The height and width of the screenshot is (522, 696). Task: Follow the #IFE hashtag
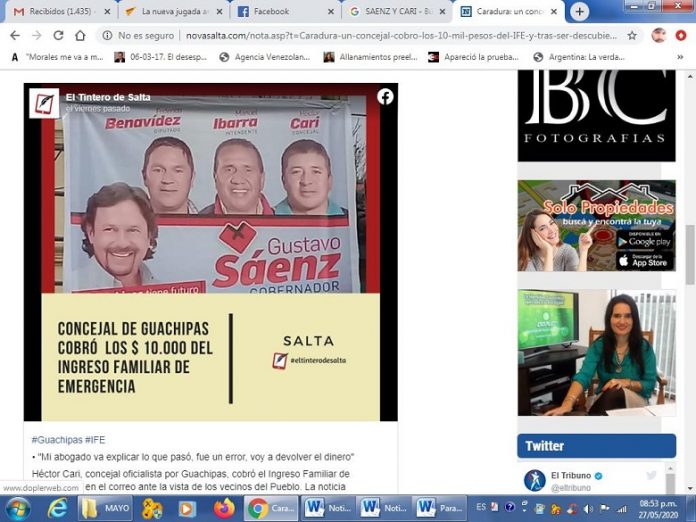pos(95,440)
